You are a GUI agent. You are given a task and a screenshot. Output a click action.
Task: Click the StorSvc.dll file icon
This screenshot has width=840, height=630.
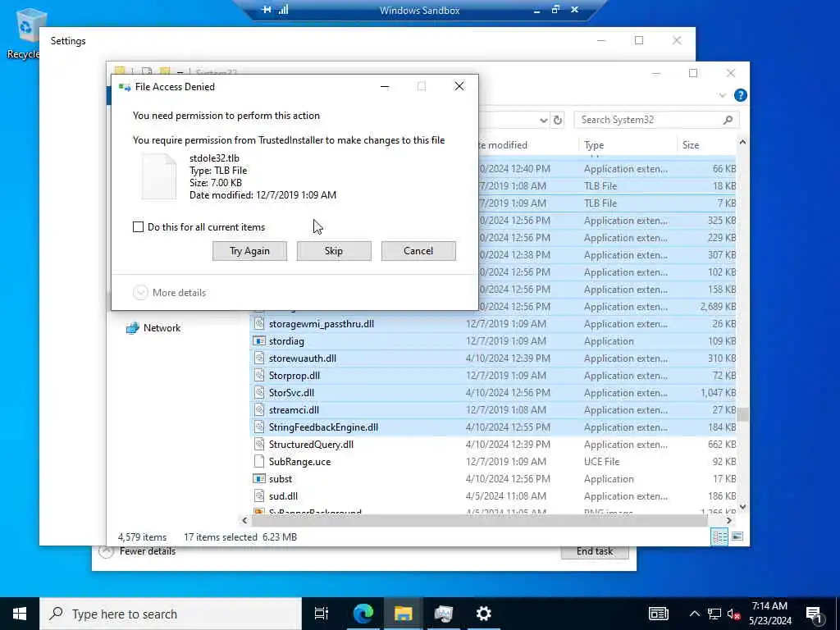(259, 392)
